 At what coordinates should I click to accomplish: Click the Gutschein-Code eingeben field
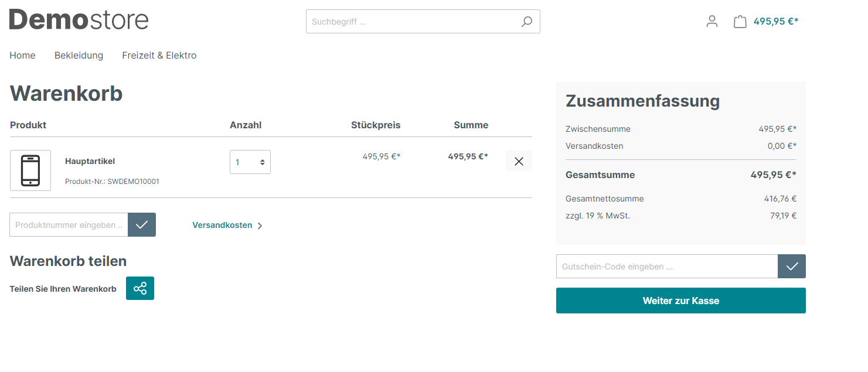(666, 267)
